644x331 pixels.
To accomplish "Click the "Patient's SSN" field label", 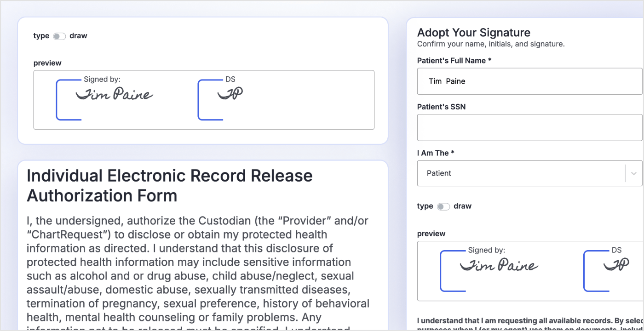I will 441,107.
